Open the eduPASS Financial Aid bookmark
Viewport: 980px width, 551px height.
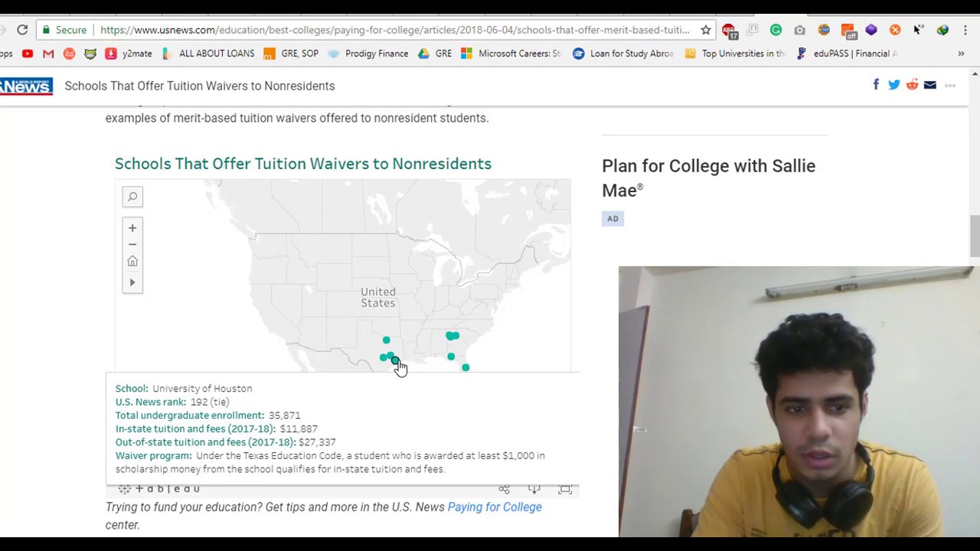point(846,54)
